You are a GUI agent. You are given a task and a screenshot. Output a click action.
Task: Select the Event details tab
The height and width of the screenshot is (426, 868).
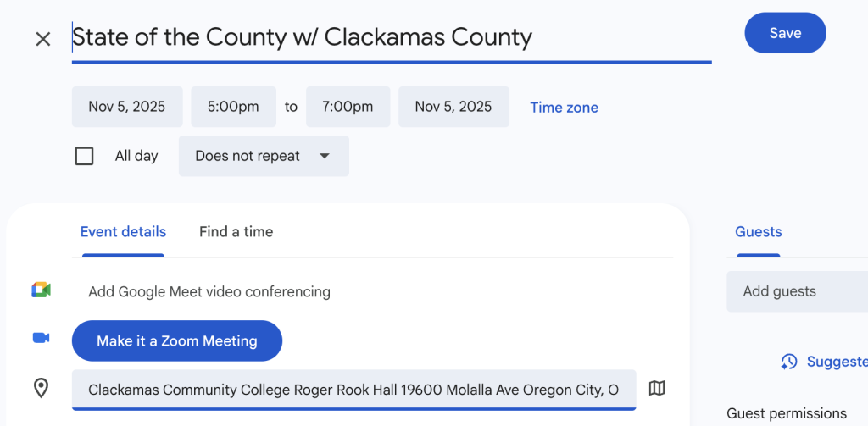123,231
